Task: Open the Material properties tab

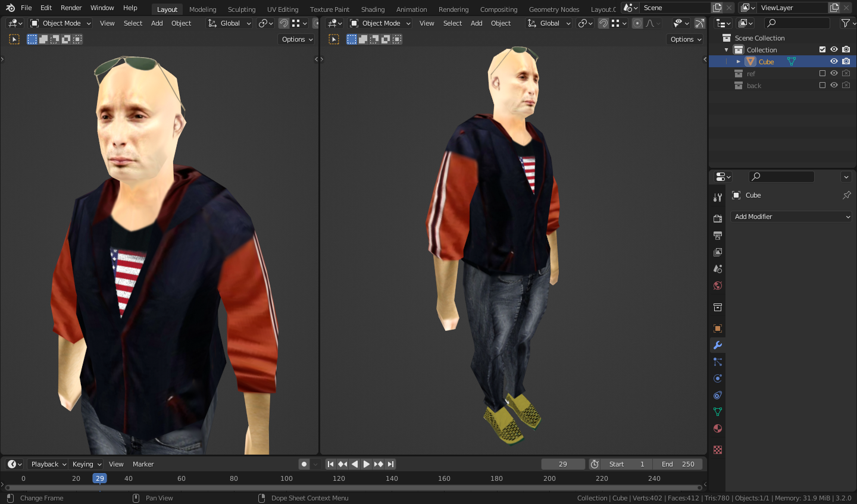Action: pos(718,428)
